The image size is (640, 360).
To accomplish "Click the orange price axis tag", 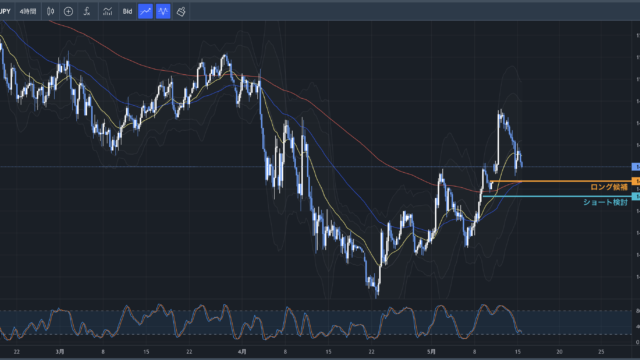I will point(636,181).
